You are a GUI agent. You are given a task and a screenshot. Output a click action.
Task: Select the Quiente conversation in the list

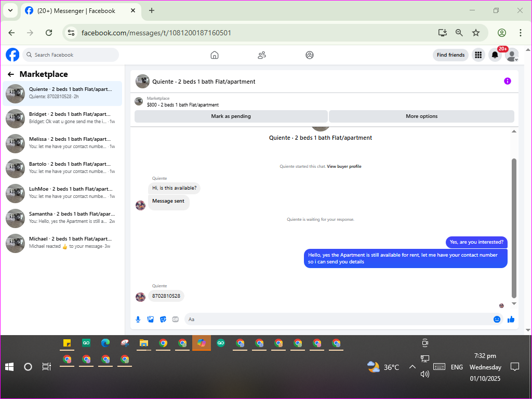point(62,94)
